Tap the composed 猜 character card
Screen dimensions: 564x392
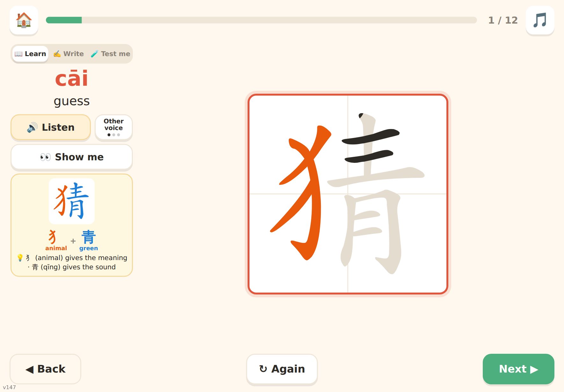[72, 201]
